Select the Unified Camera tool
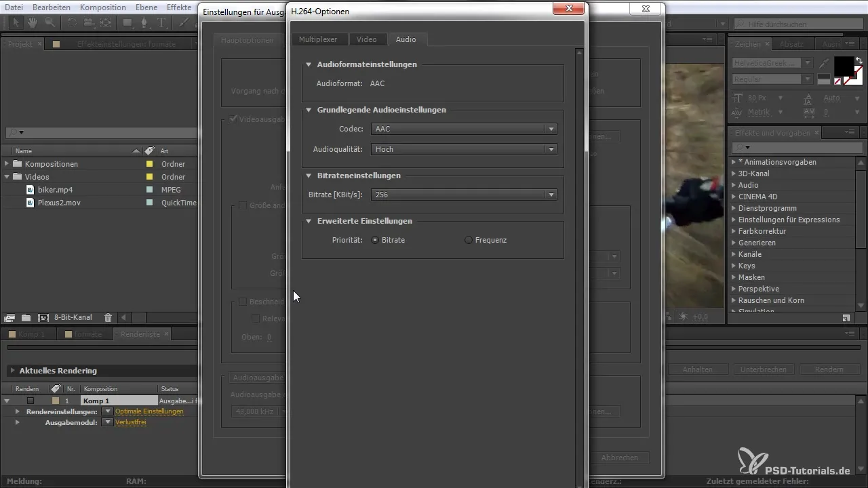The width and height of the screenshot is (868, 488). (x=89, y=22)
